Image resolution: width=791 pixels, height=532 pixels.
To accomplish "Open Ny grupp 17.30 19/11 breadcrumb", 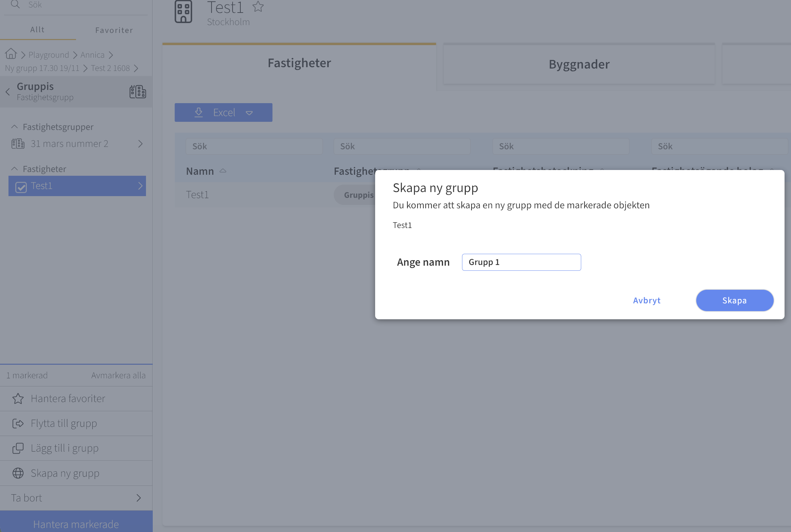I will coord(42,68).
